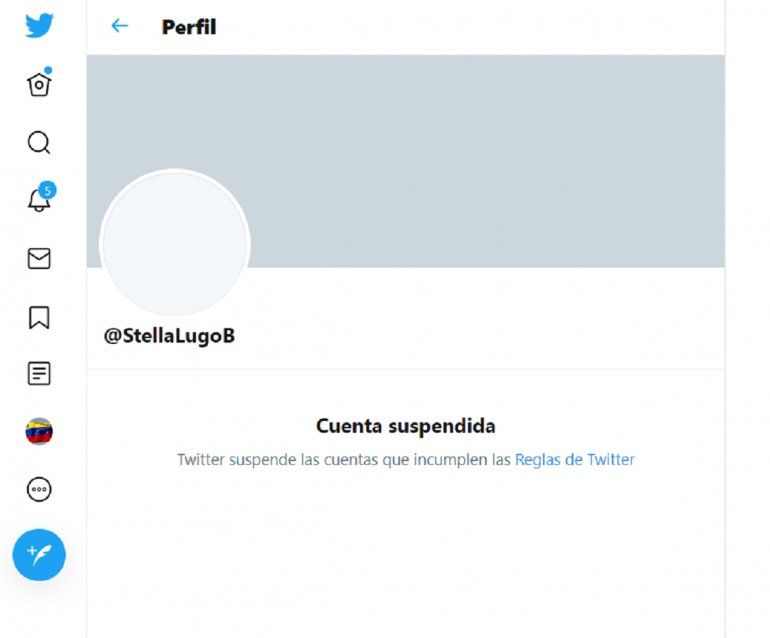Click the empty profile picture placeholder

click(x=175, y=243)
